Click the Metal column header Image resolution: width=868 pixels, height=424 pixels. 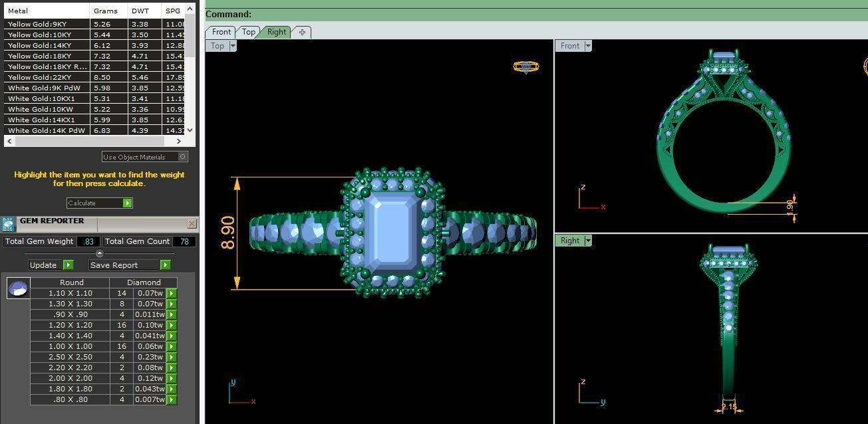coord(47,11)
